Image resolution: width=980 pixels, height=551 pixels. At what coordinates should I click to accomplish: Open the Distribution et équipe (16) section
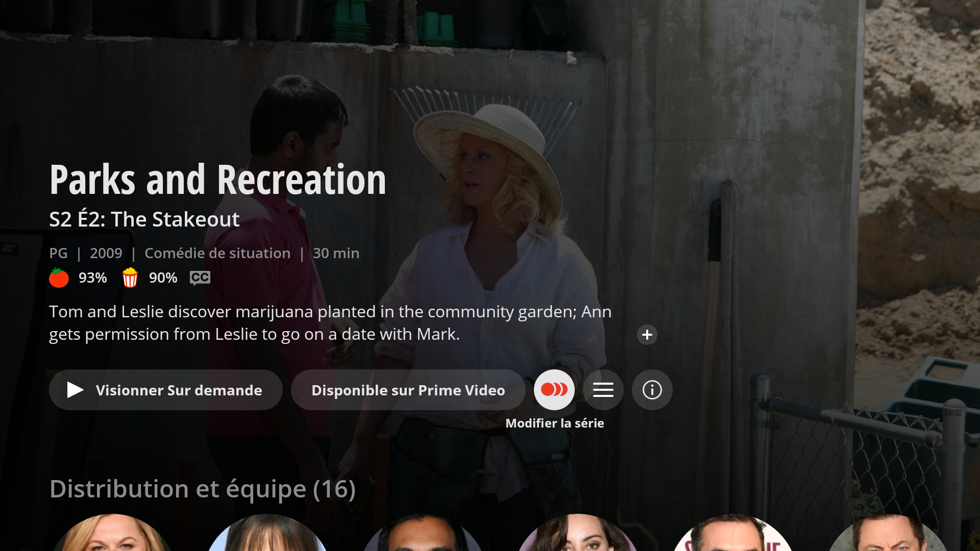tap(203, 489)
